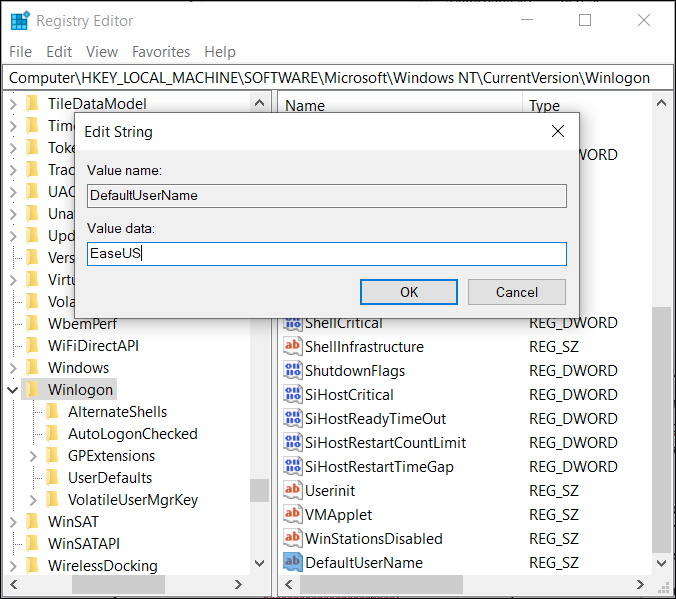Click the SiHostReadyTimeOut DWORD icon
676x599 pixels.
pos(292,418)
